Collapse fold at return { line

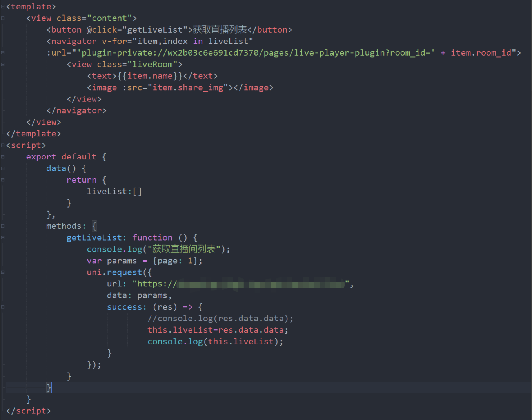[3, 180]
